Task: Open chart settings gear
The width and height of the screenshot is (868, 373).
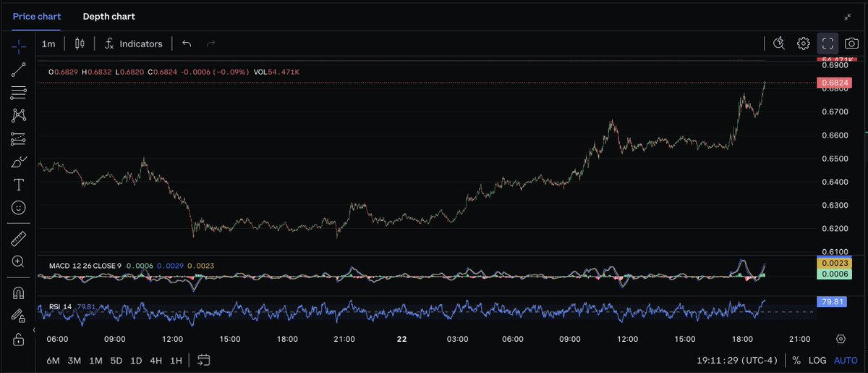Action: point(803,43)
